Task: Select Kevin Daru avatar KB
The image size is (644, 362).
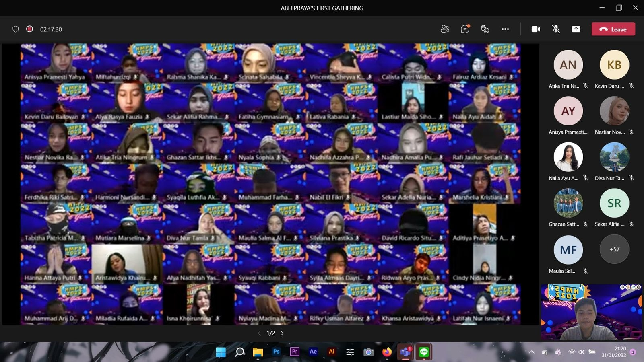Action: point(614,65)
